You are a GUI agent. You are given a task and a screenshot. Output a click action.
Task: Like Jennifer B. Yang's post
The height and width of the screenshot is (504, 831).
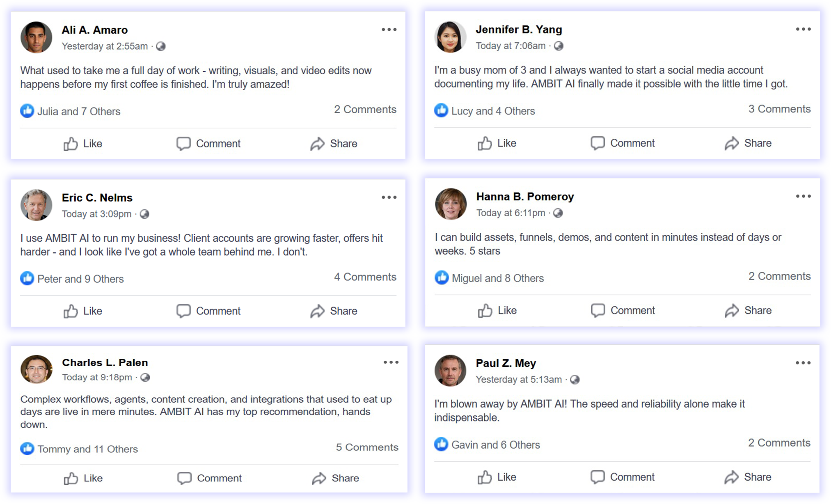coord(497,143)
